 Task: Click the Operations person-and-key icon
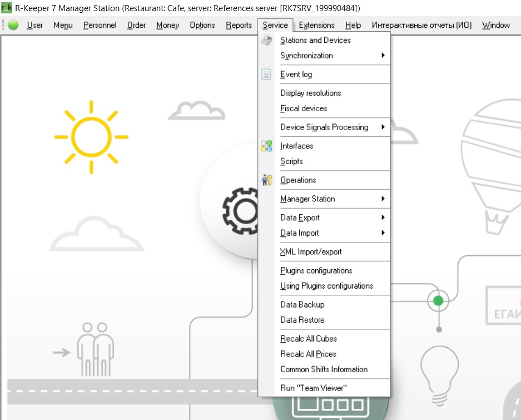pyautogui.click(x=266, y=180)
